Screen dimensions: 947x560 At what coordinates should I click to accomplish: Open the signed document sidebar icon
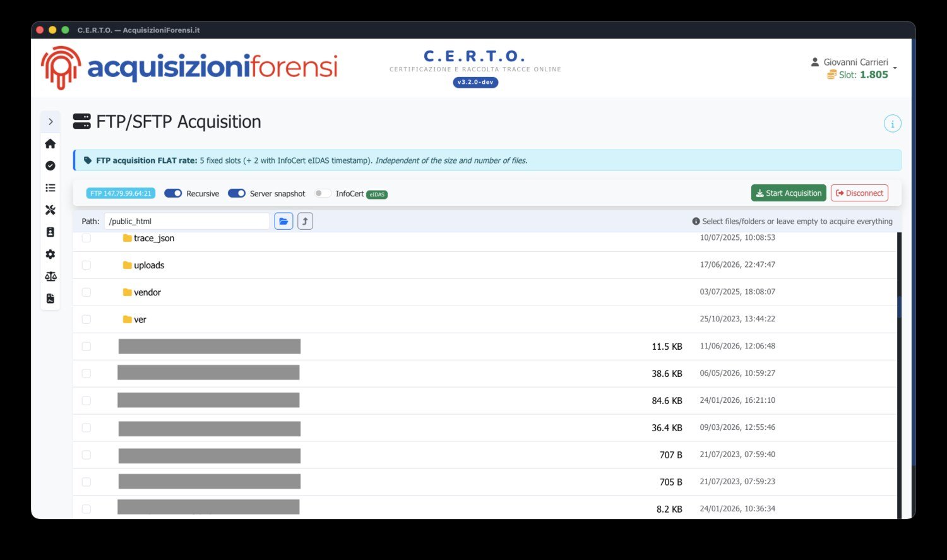[51, 299]
